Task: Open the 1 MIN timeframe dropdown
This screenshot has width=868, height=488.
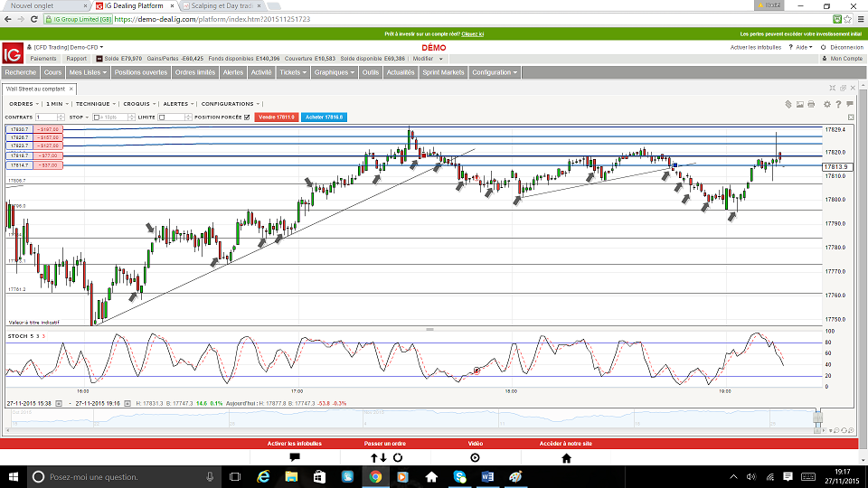Action: coord(54,104)
